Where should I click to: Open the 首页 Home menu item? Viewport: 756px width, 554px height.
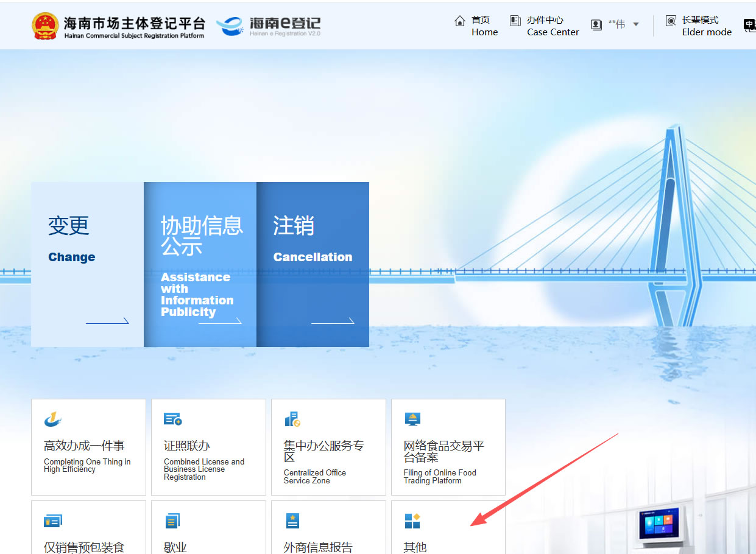[484, 26]
